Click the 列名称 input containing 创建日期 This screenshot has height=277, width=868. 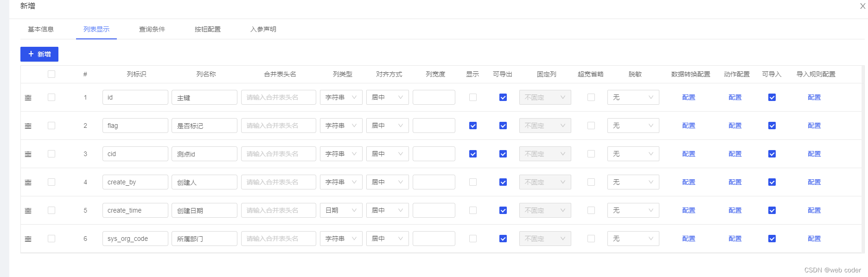click(204, 210)
